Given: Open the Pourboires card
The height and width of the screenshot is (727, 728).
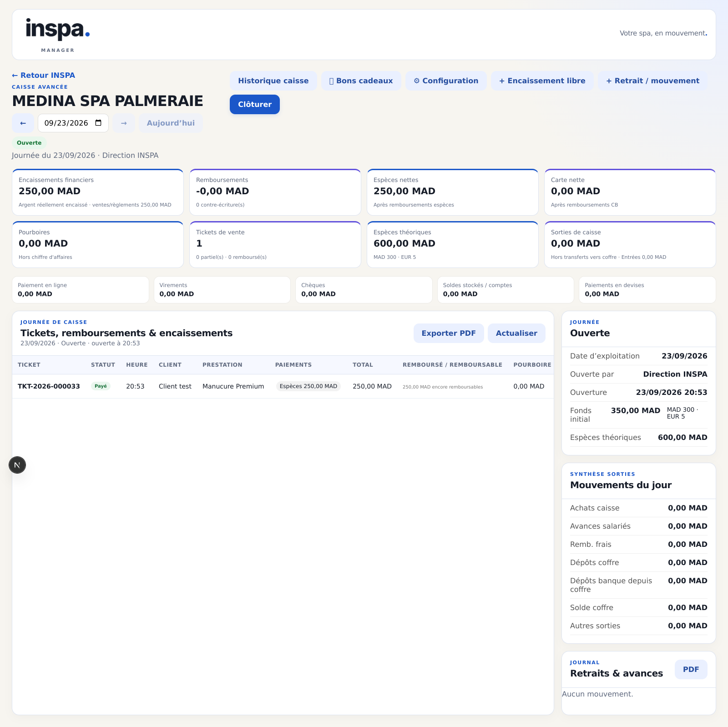Looking at the screenshot, I should pyautogui.click(x=98, y=244).
